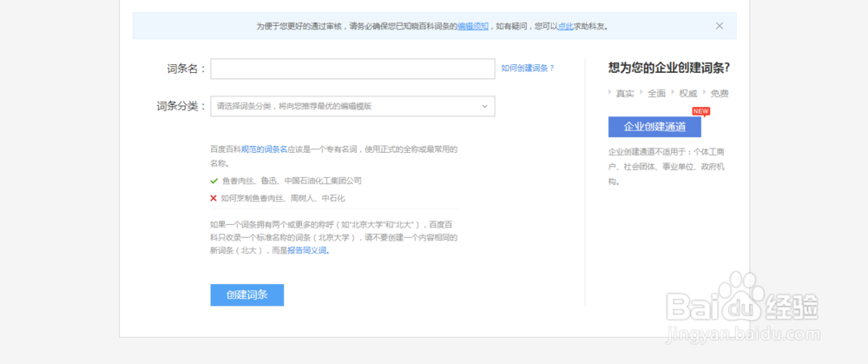Select the 真实 feature label
868x364 pixels.
625,94
